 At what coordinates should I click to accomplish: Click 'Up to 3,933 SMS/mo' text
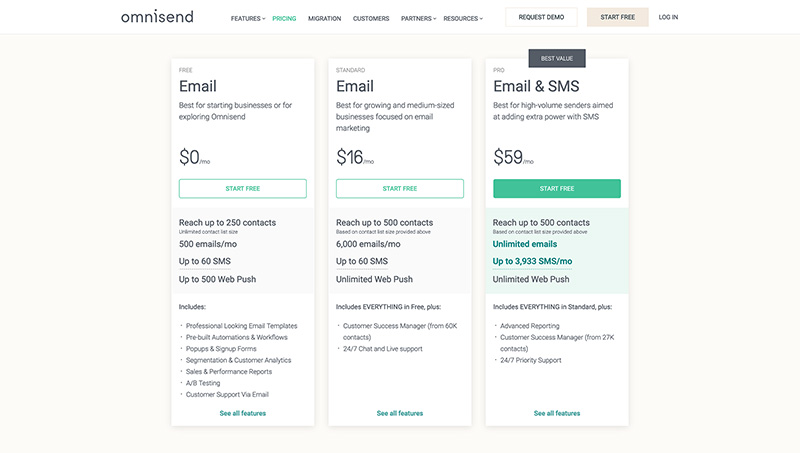tap(532, 261)
